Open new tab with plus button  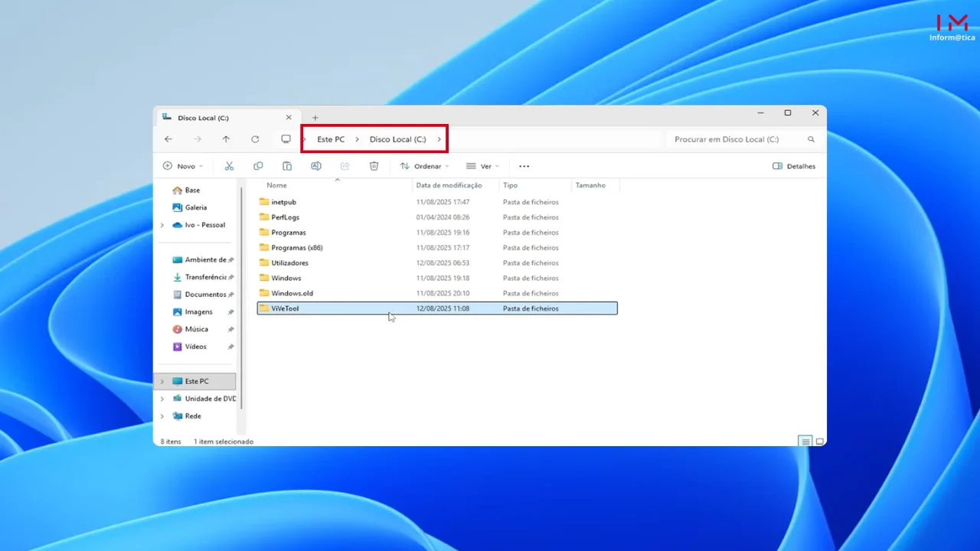click(x=315, y=118)
